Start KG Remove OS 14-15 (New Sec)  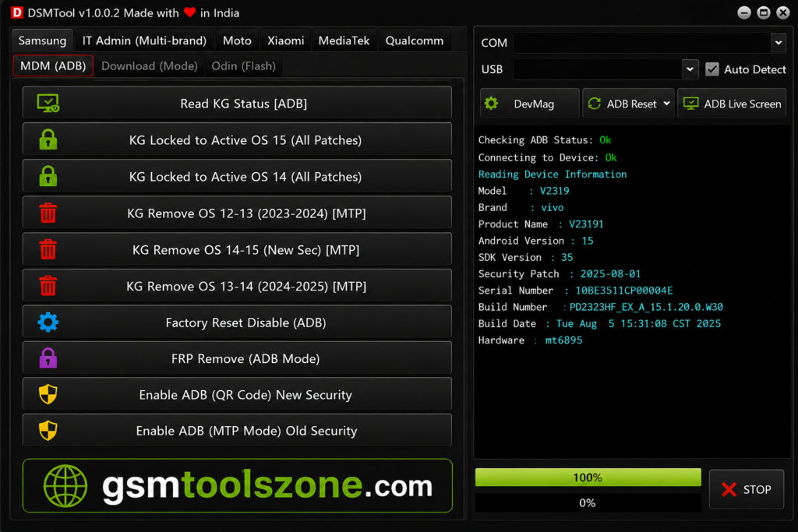point(237,249)
